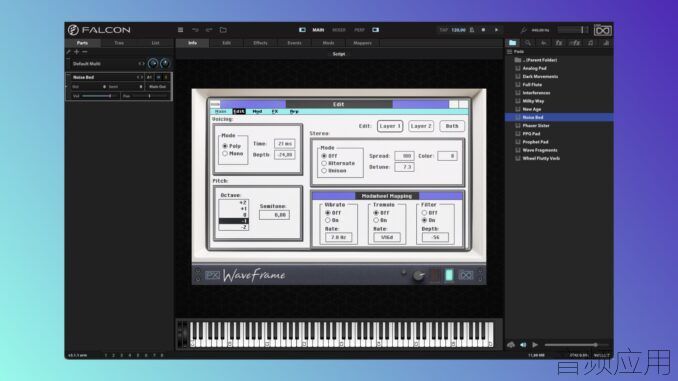The image size is (678, 381).
Task: Click the Layer 1 edit button
Action: pyautogui.click(x=390, y=126)
